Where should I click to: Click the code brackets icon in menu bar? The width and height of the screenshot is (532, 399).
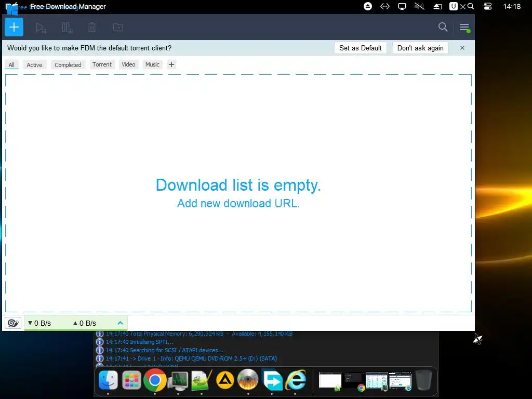(385, 6)
